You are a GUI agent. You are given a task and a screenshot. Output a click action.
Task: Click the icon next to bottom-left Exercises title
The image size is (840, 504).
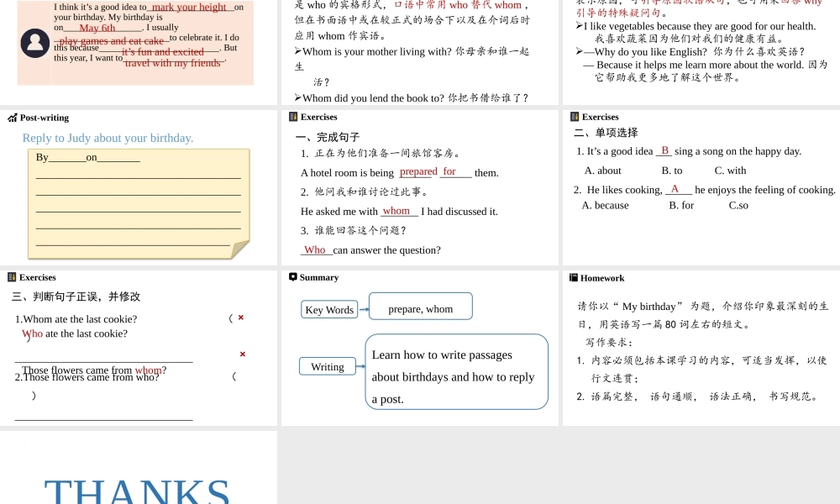pyautogui.click(x=12, y=277)
